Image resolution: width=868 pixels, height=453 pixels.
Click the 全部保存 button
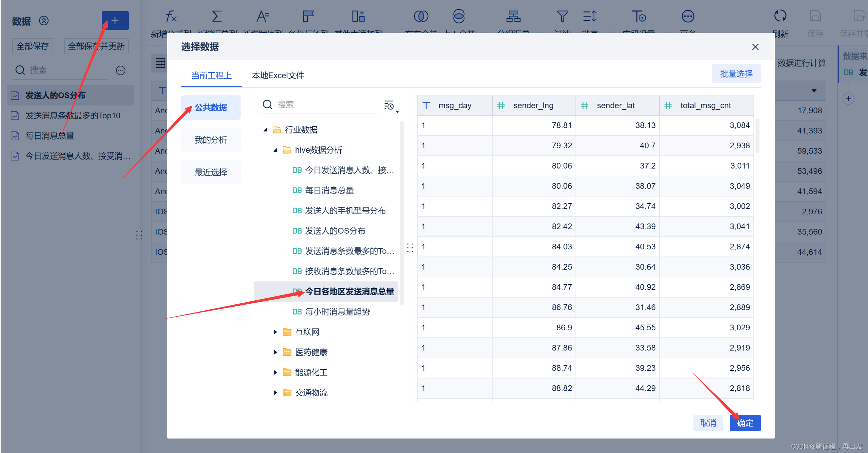[33, 46]
